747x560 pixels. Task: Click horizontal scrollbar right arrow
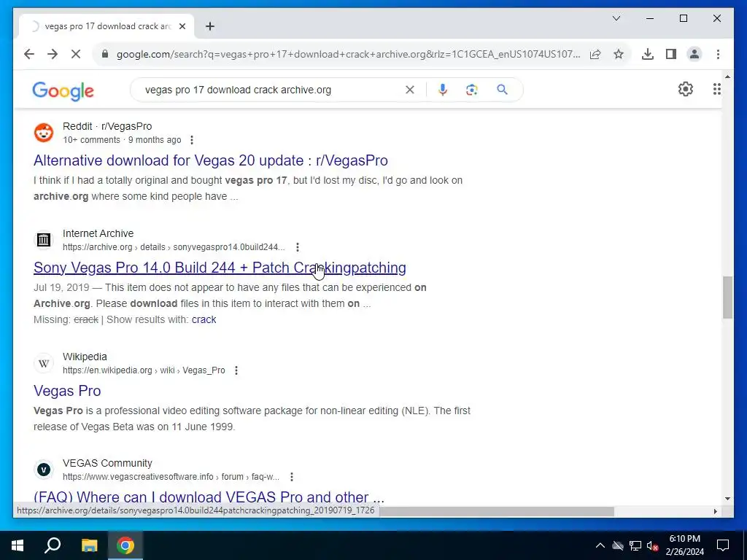tap(715, 511)
